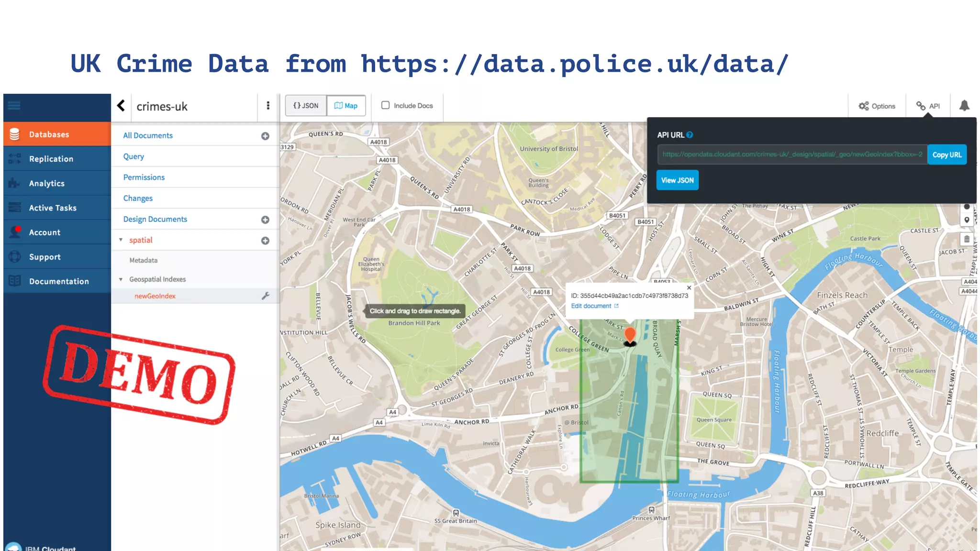Open Permissions page
Image resolution: width=980 pixels, height=551 pixels.
(x=144, y=177)
